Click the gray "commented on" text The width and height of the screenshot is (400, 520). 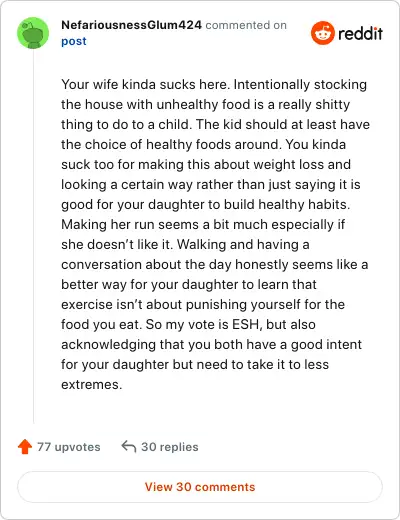click(x=246, y=25)
